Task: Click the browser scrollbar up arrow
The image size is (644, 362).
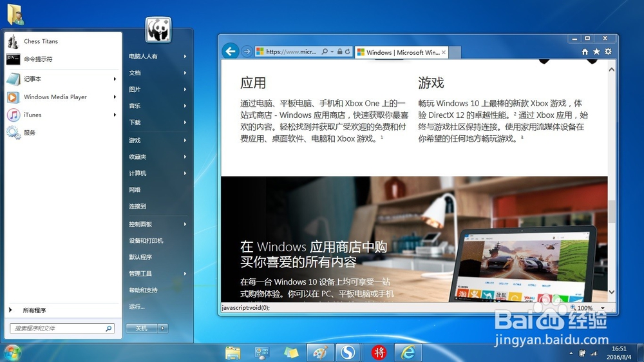Action: tap(612, 70)
